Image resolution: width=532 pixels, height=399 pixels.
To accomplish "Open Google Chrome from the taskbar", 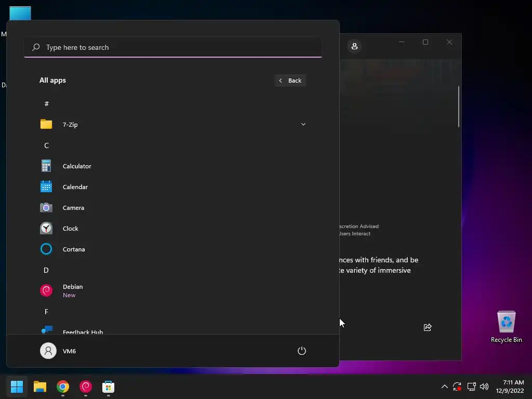I will (x=63, y=387).
